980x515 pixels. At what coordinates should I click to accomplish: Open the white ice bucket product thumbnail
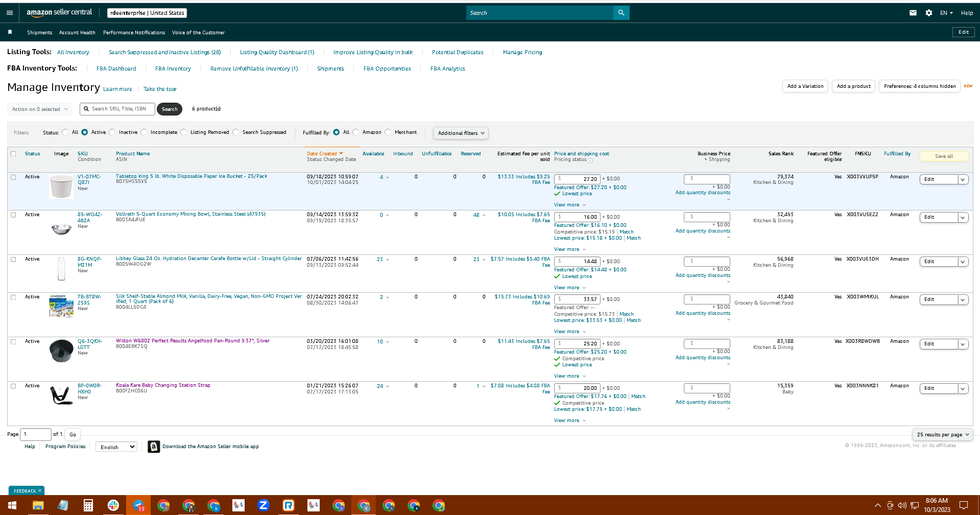coord(61,186)
